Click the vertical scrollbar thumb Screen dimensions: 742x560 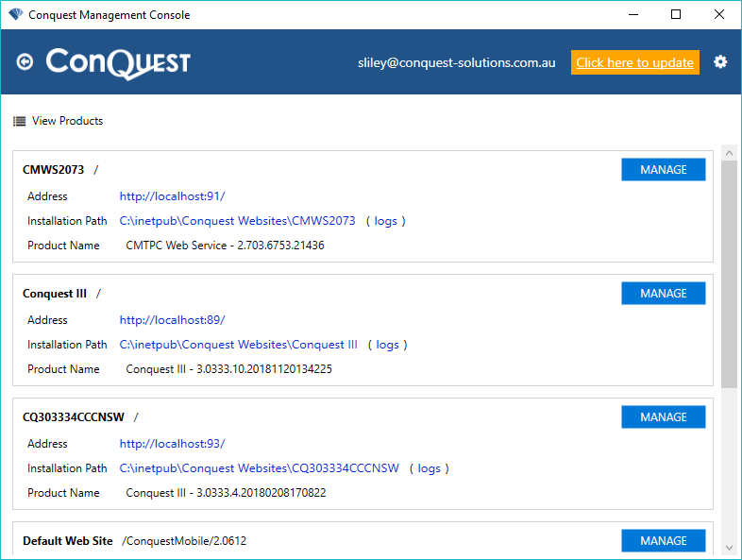[729, 274]
